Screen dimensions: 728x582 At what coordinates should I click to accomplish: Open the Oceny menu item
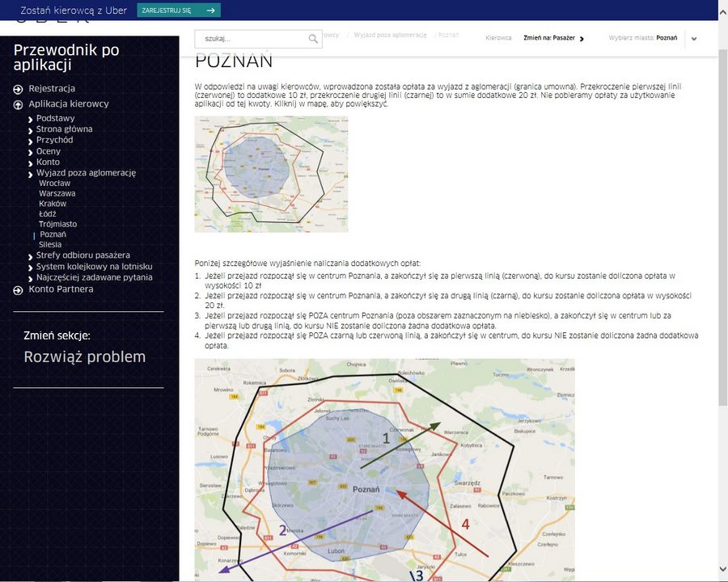click(49, 151)
